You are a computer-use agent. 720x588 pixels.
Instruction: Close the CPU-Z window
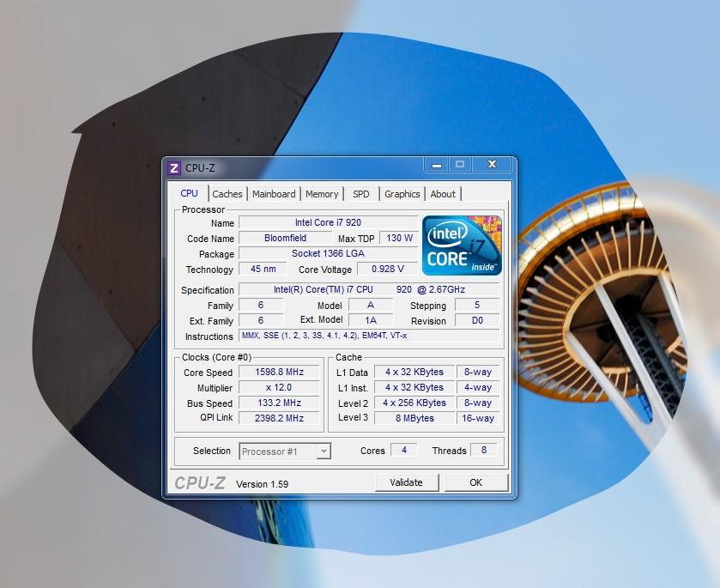492,165
